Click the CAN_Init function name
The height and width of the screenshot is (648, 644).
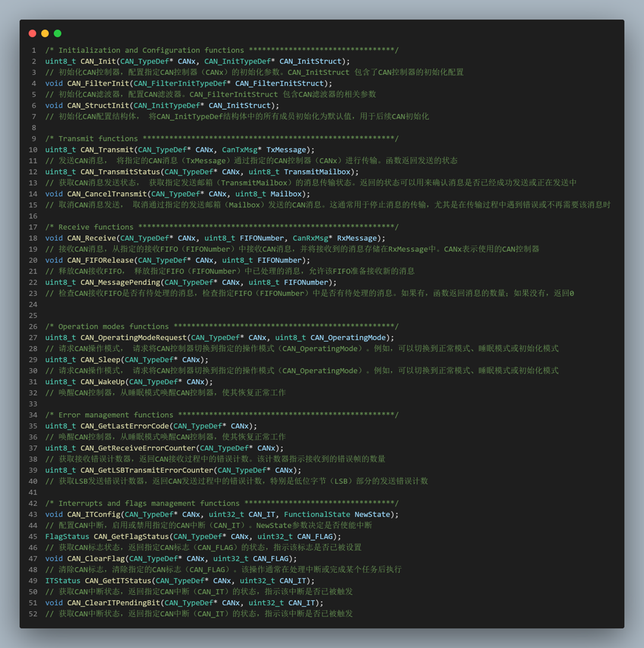click(x=98, y=61)
